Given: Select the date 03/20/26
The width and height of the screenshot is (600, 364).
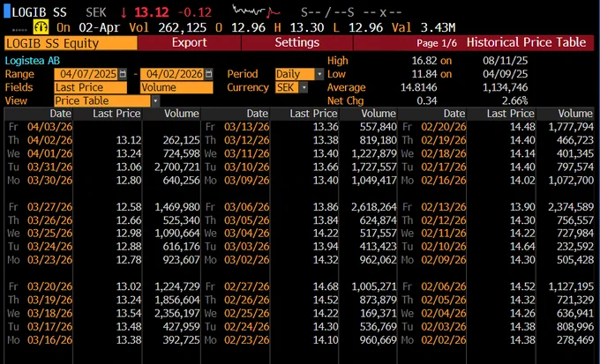Looking at the screenshot, I should tap(49, 286).
